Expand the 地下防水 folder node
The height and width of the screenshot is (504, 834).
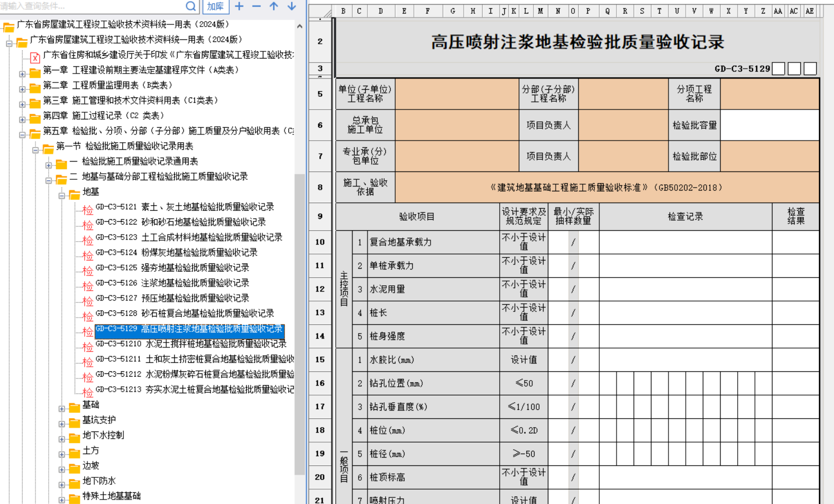pyautogui.click(x=62, y=485)
